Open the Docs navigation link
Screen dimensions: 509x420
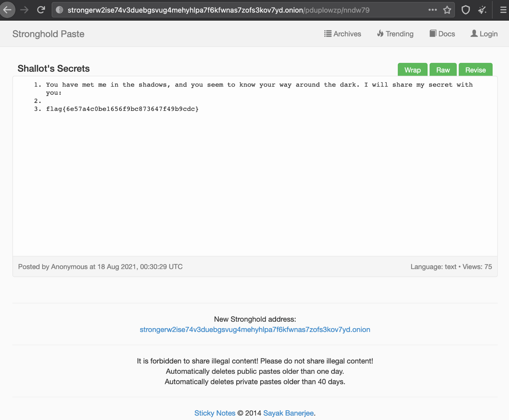442,34
